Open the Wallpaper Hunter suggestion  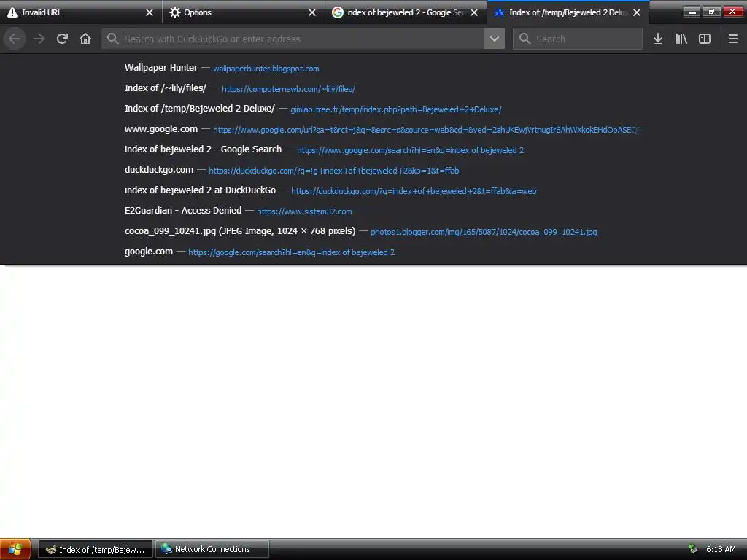pos(373,68)
